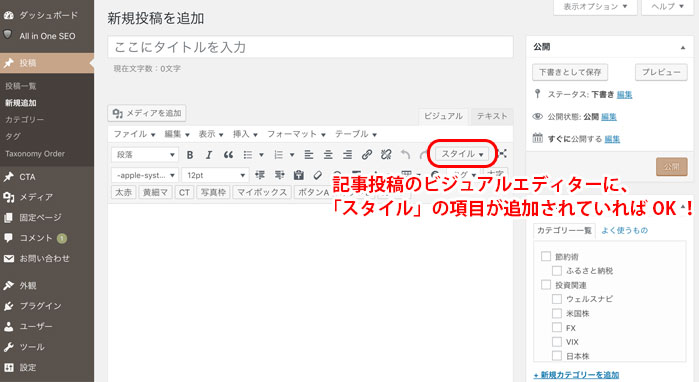Image resolution: width=699 pixels, height=382 pixels.
Task: Check the VIX category
Action: pyautogui.click(x=557, y=342)
